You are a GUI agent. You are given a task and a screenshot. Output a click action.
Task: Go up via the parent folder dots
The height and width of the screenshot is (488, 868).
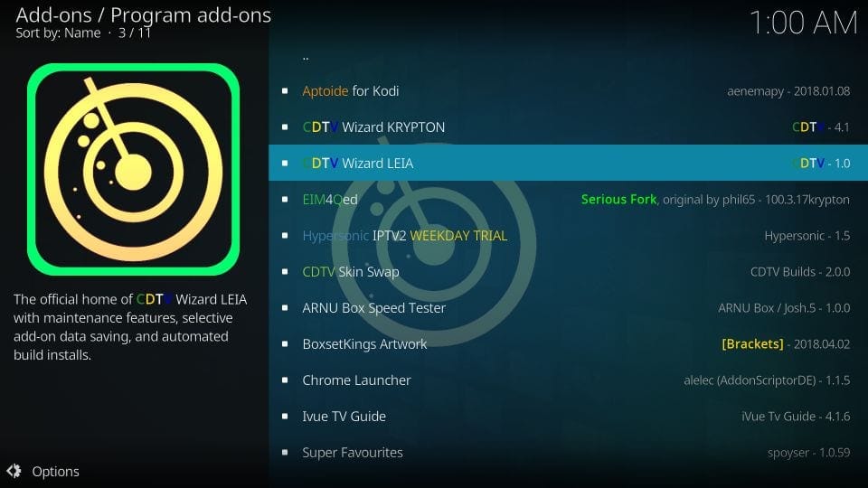[x=306, y=56]
